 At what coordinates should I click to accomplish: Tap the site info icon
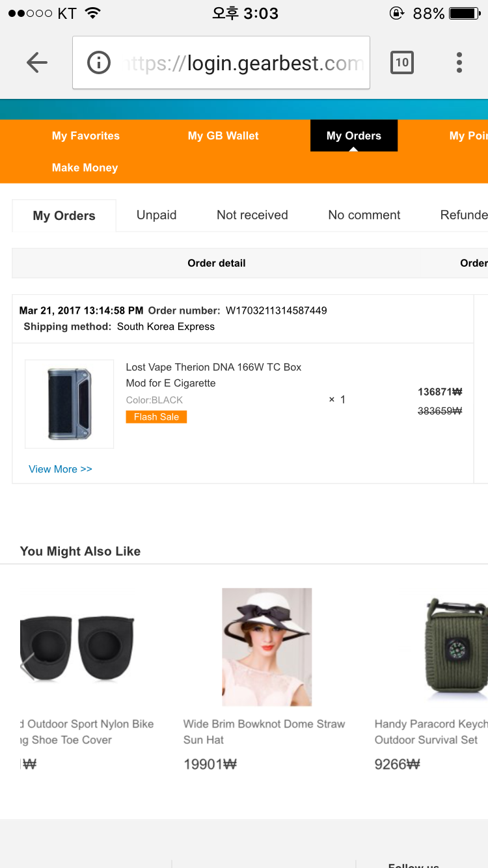click(x=99, y=62)
